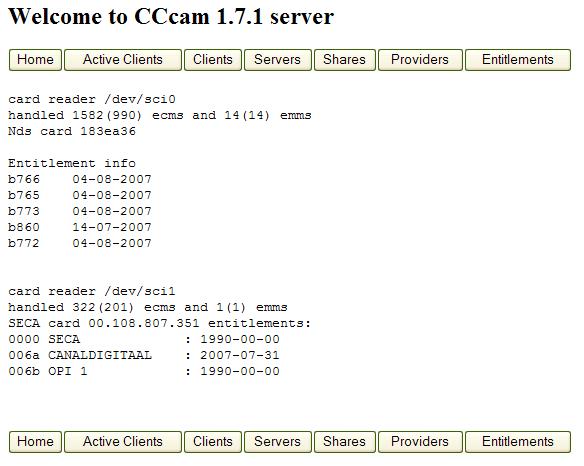Select the b766 entitlement row
This screenshot has width=584, height=466.
[80, 179]
